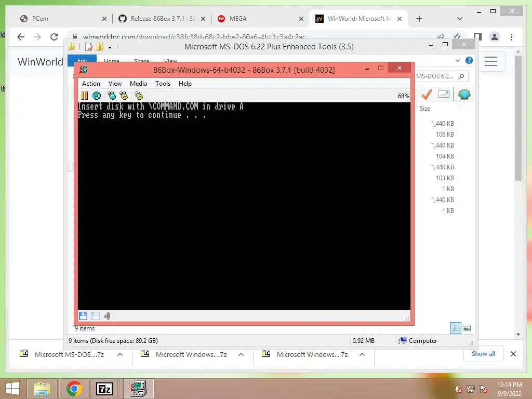Expand Microsoft MS-DOS 7z download options
Screen dimensions: 532x399
pyautogui.click(x=120, y=354)
